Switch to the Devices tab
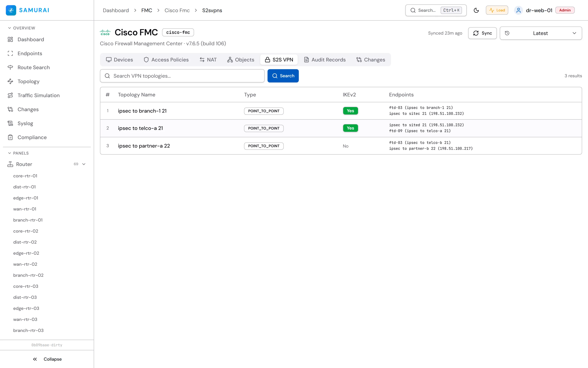Screen dimensions: 588x368 pos(120,60)
